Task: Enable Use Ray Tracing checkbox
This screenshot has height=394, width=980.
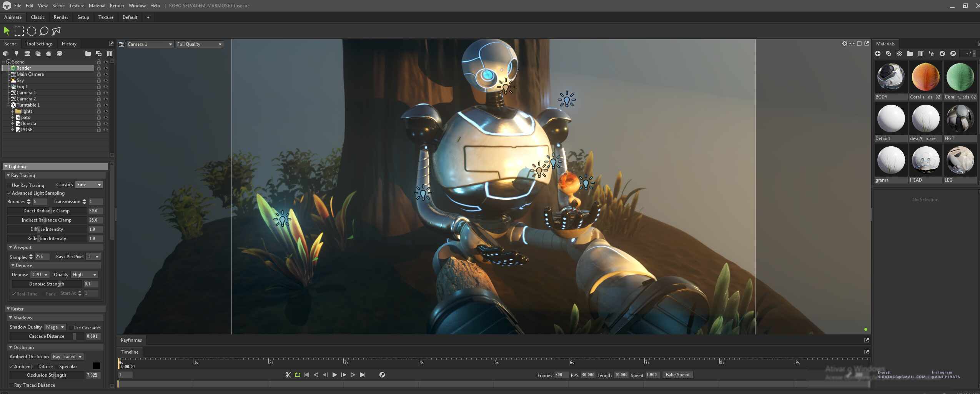Action: [9, 185]
